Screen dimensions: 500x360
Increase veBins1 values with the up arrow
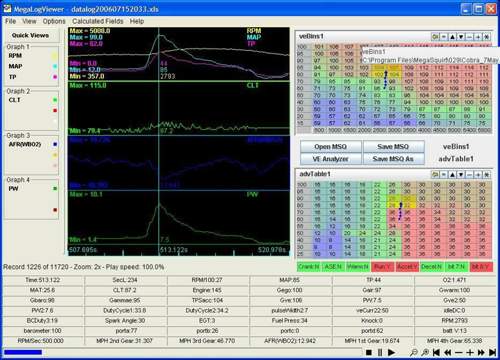[452, 37]
